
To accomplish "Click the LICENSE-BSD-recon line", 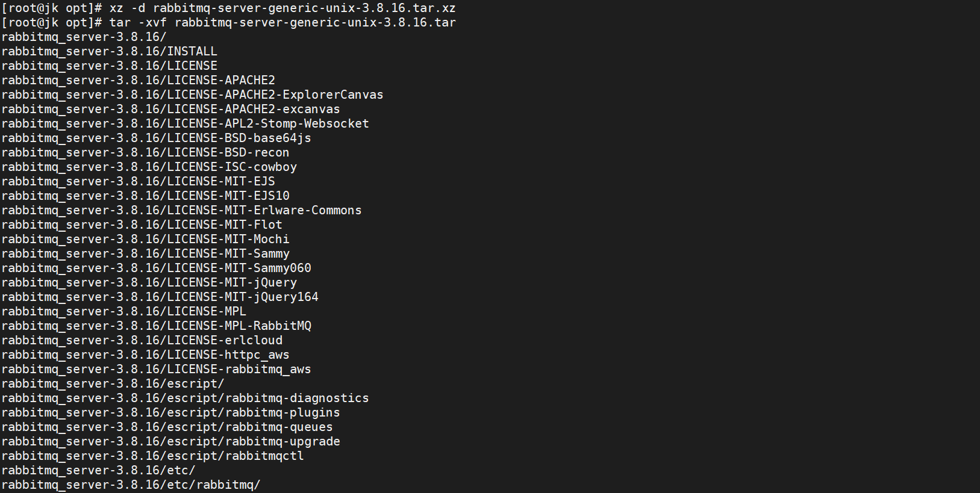I will pos(145,153).
